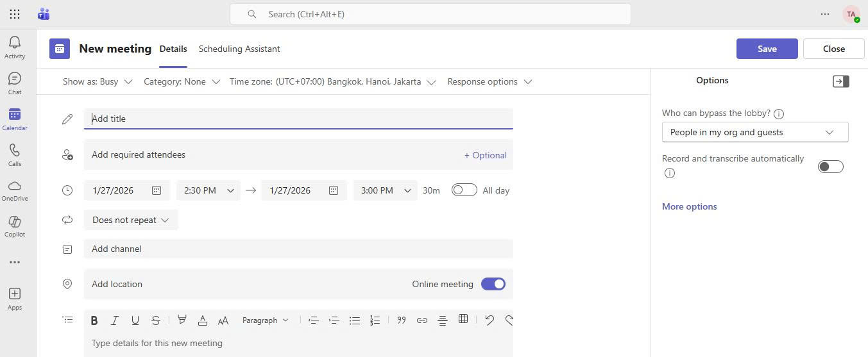Click the Save button

click(767, 49)
